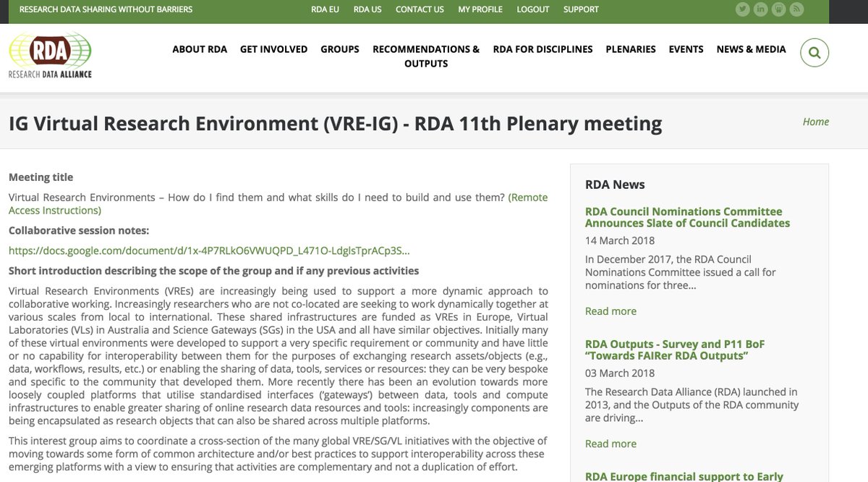Open My Profile link

tap(480, 9)
